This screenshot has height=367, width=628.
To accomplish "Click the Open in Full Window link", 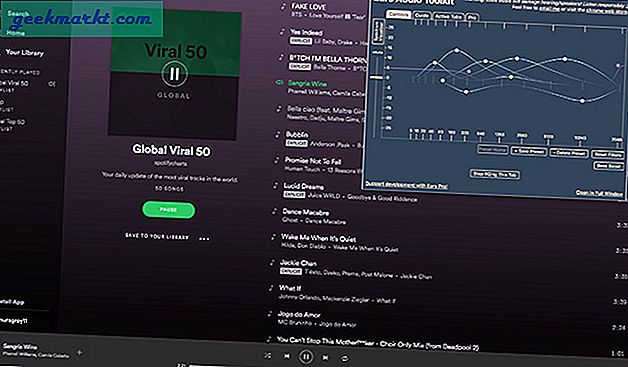I will (x=599, y=193).
